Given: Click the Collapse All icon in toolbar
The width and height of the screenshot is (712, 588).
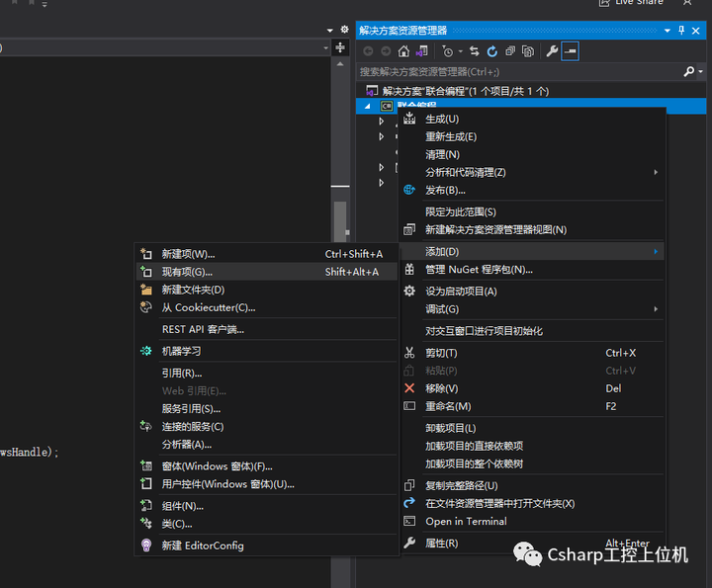Looking at the screenshot, I should click(510, 51).
